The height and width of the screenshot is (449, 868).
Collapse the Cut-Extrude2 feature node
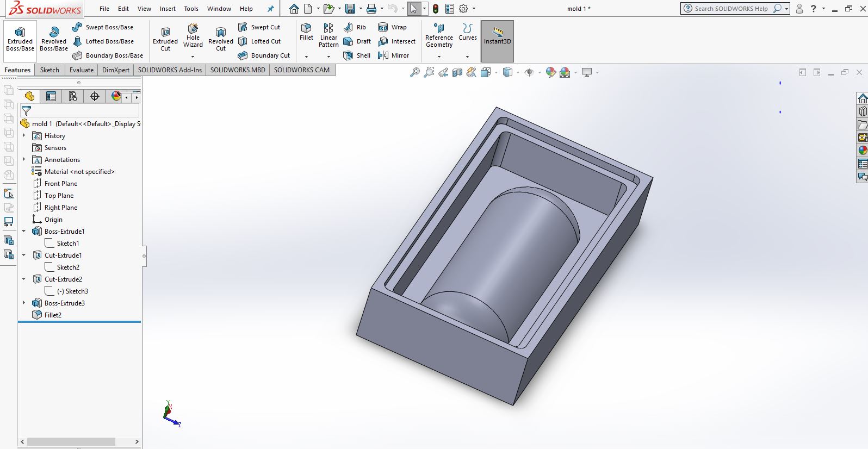coord(24,279)
